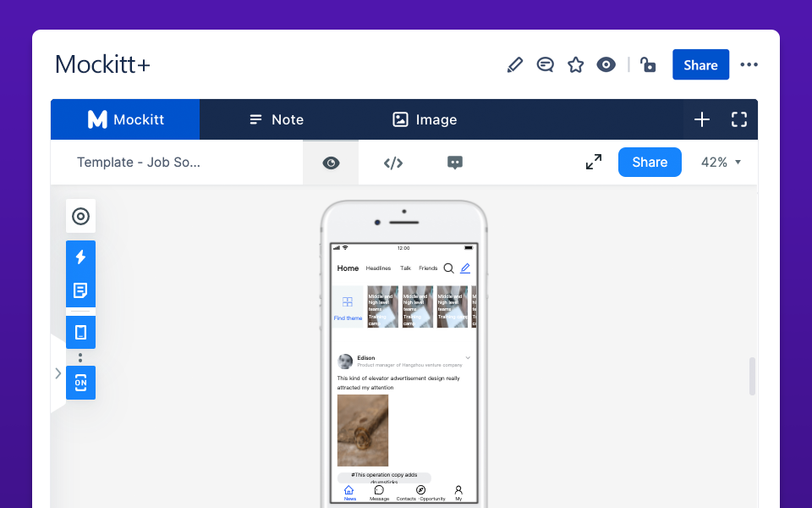
Task: Click the pencil edit icon in header
Action: (515, 65)
